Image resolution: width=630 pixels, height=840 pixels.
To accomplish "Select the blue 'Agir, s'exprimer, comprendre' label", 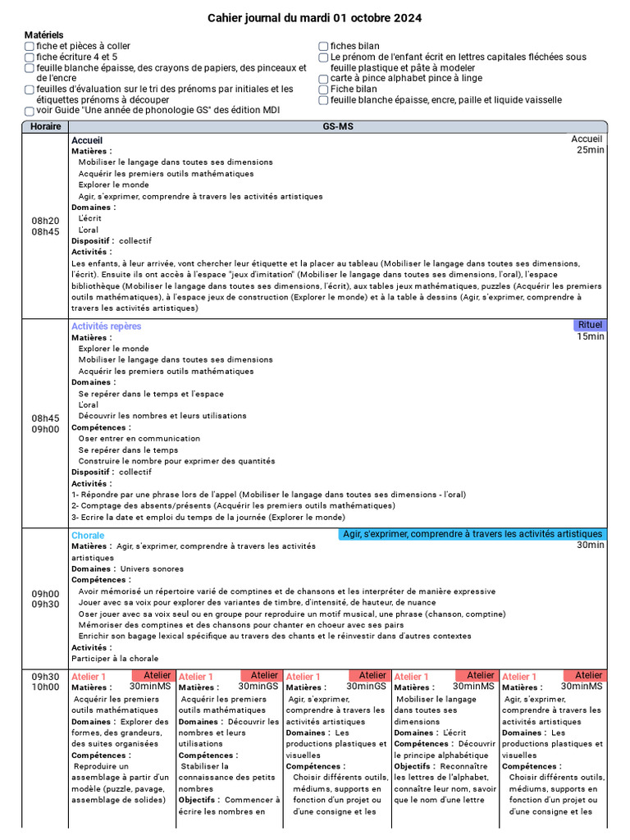I will [x=472, y=533].
